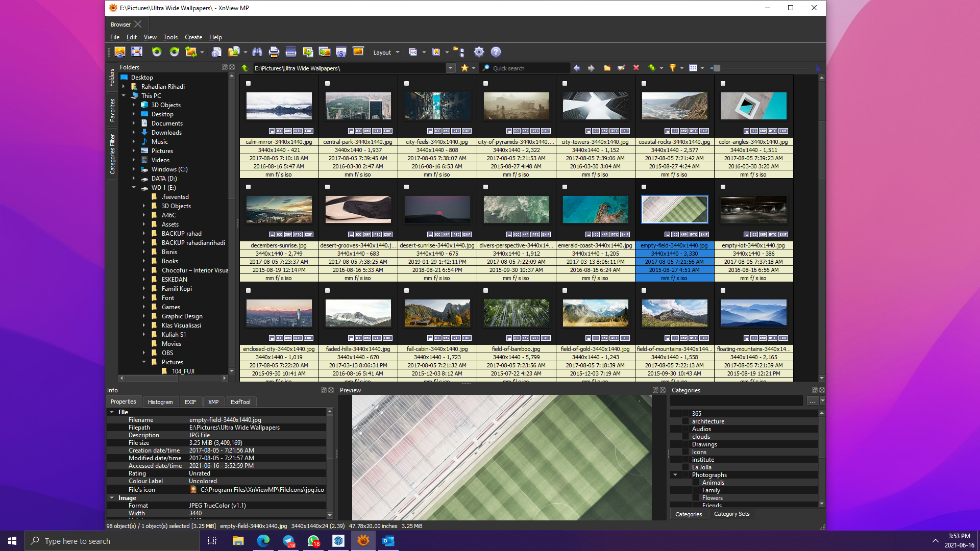The width and height of the screenshot is (980, 551).
Task: Open the Tools menu
Action: coord(170,37)
